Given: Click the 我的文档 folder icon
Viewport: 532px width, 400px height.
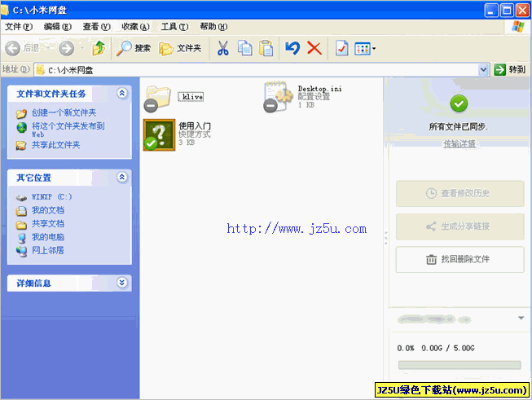Looking at the screenshot, I should point(21,211).
